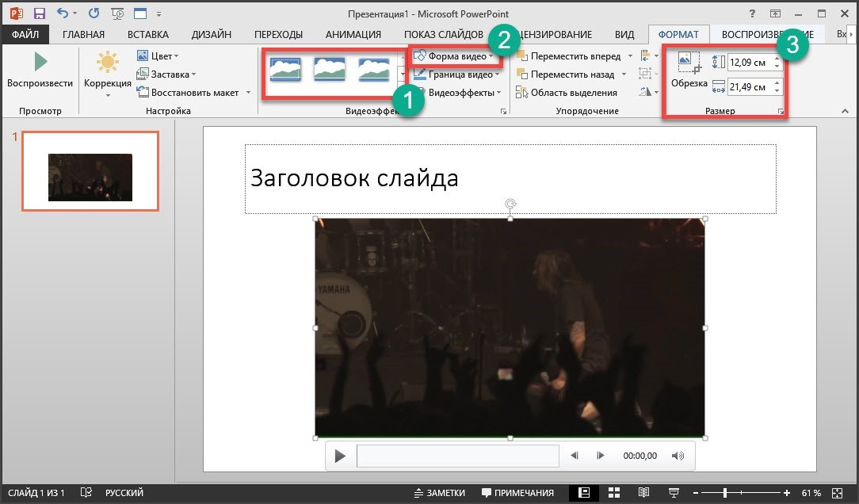Switch to the АНИМАЦИЯ tab
Viewport: 859px width, 504px height.
coord(353,34)
